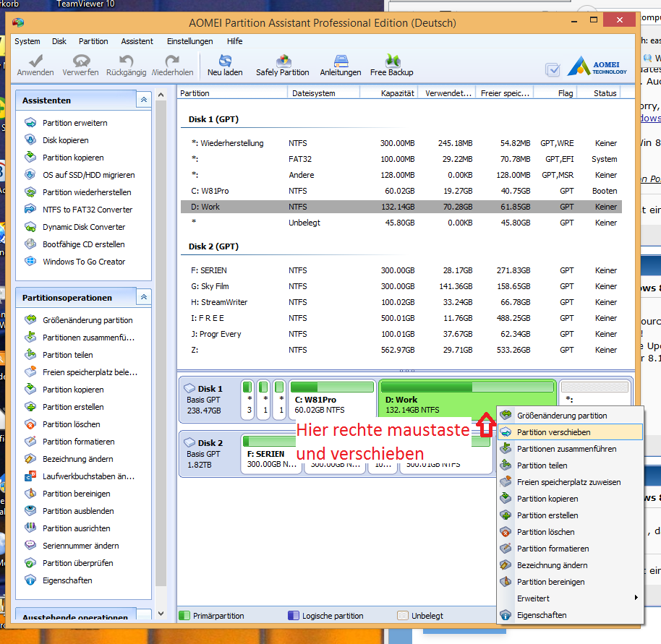Select Partition teilen in sidebar

coord(68,355)
